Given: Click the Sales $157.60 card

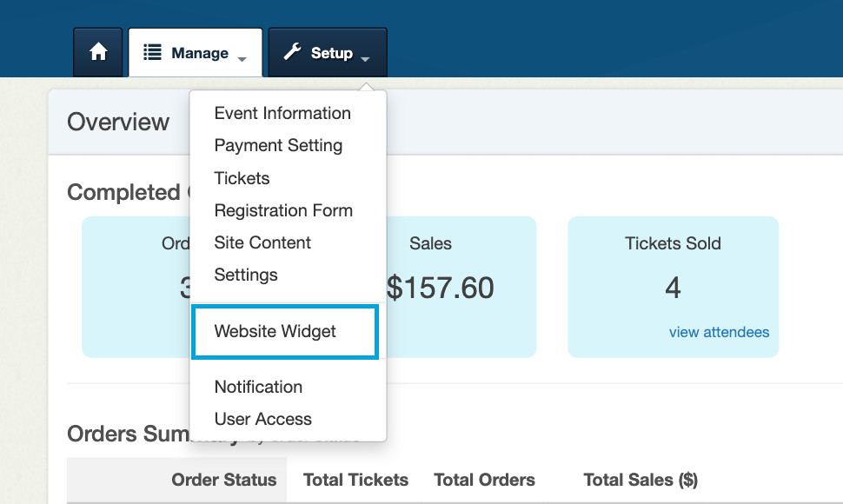Looking at the screenshot, I should 461,287.
